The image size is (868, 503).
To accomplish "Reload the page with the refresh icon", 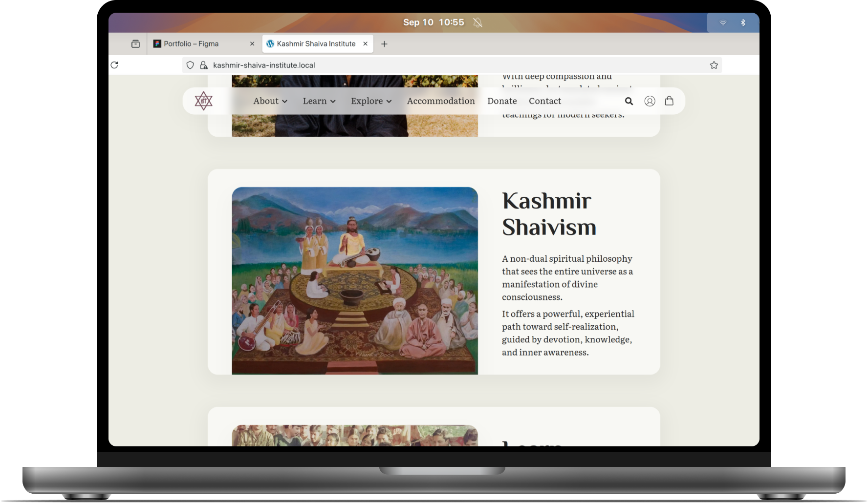I will (x=114, y=65).
